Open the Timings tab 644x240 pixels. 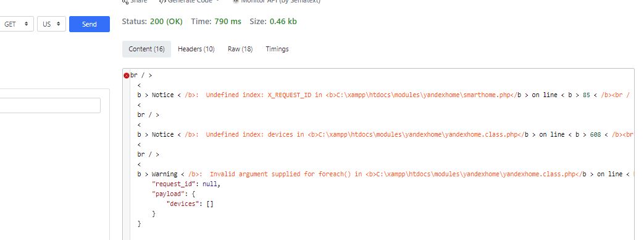tap(277, 49)
